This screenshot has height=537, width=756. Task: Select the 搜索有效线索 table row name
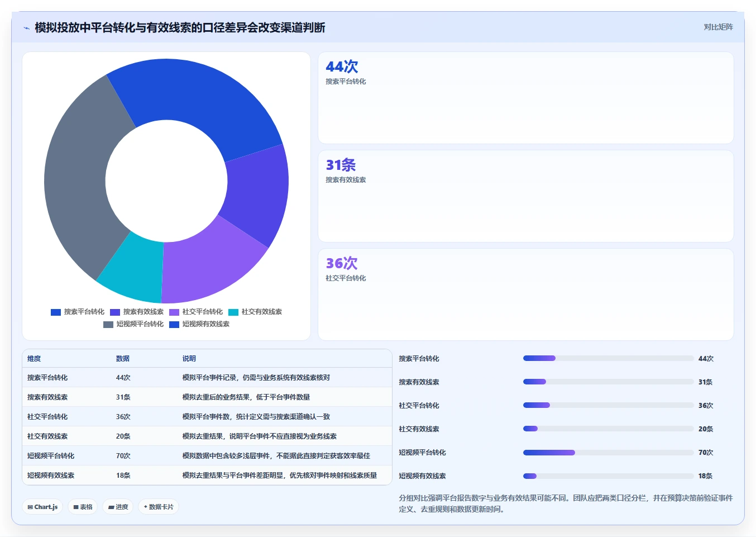click(47, 397)
